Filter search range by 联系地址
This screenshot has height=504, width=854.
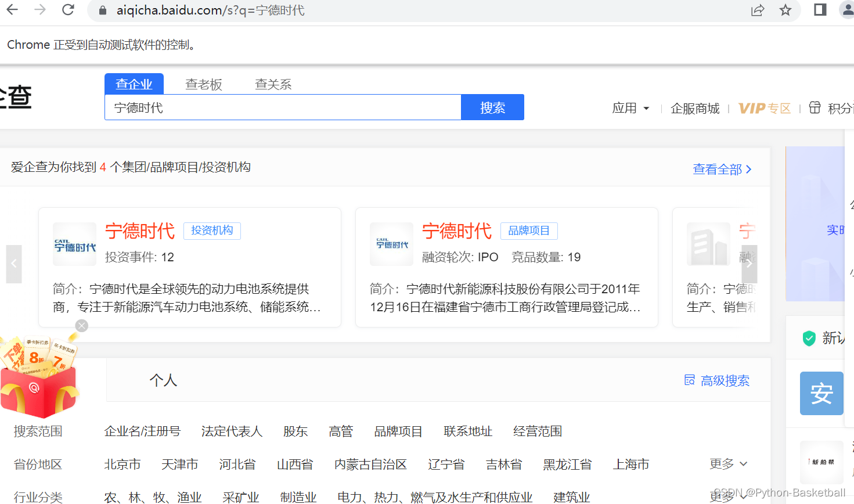coord(468,431)
